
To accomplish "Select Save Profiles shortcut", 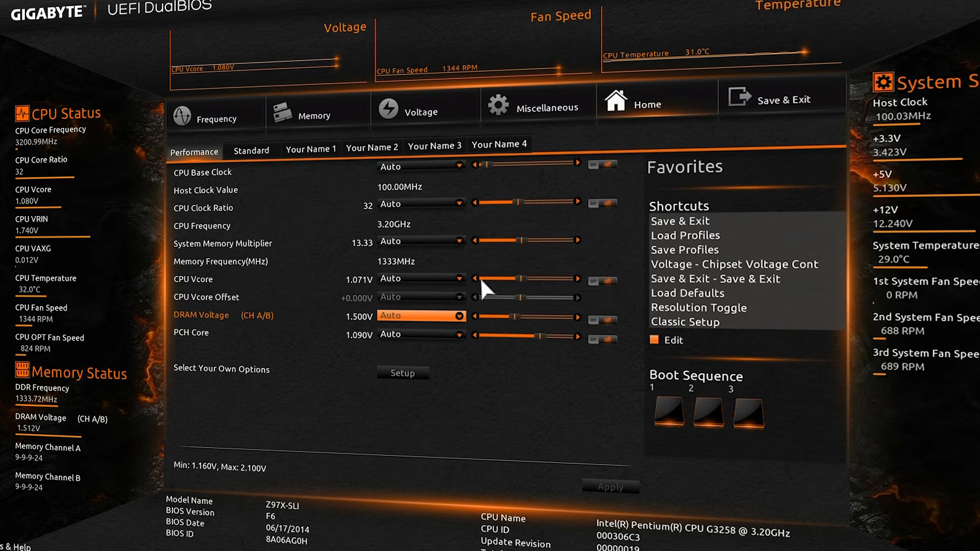I will (684, 249).
